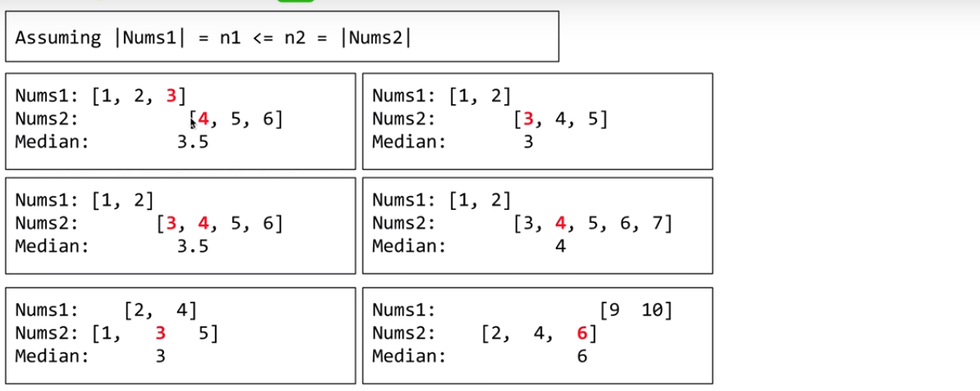Click the median value 4
980x391 pixels.
(560, 246)
